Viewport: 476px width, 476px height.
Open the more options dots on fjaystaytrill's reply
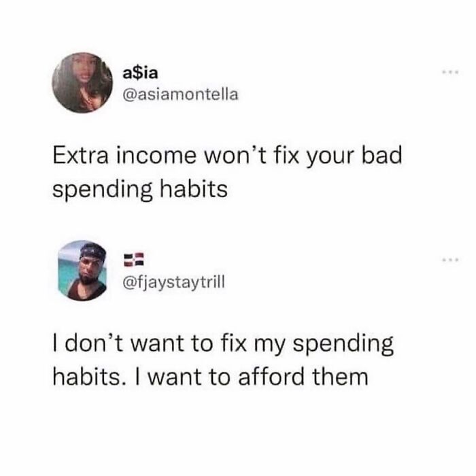(451, 260)
